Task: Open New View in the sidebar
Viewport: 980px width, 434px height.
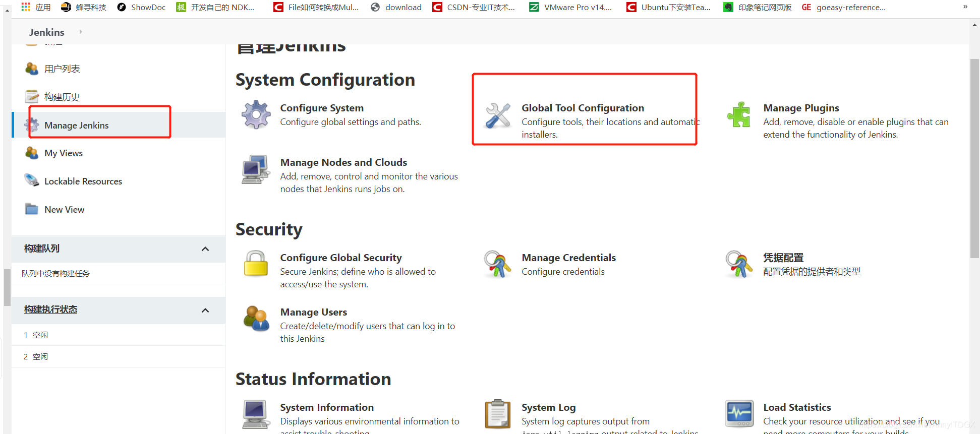Action: (65, 209)
